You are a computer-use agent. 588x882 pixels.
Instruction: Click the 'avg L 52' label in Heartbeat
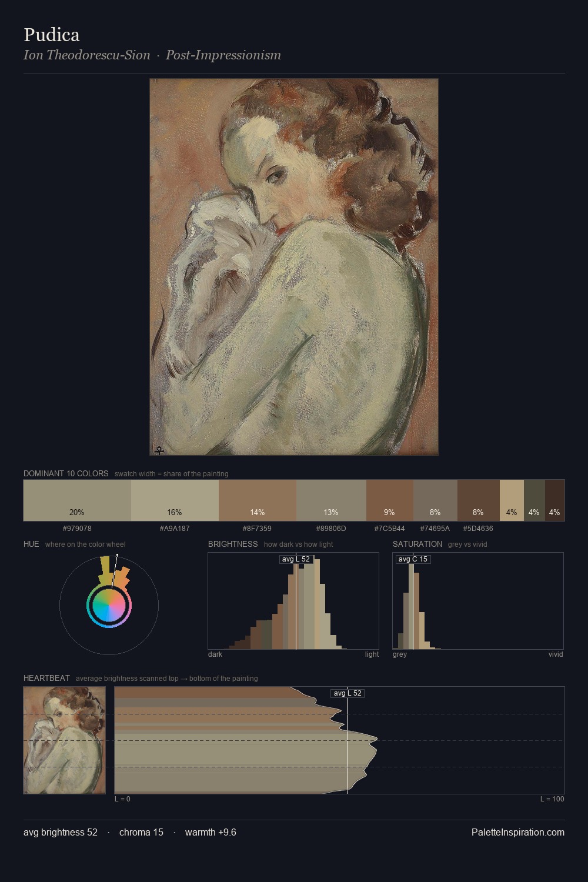pyautogui.click(x=348, y=693)
